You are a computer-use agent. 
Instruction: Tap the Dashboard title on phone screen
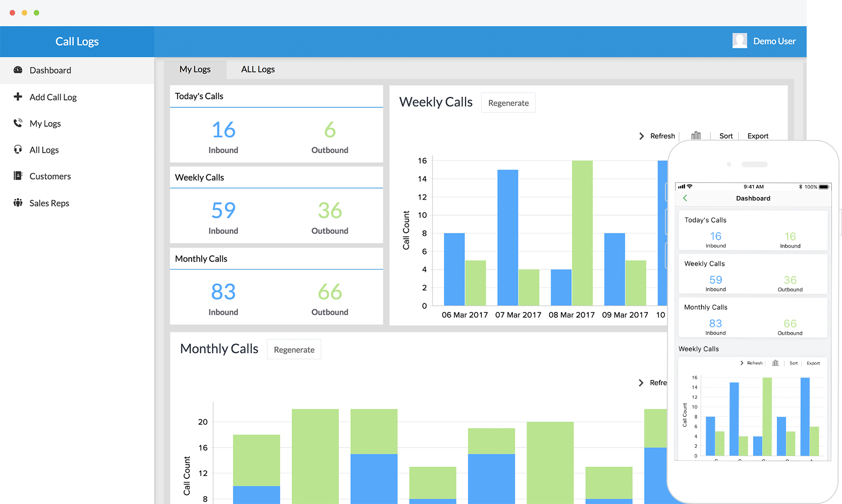click(753, 198)
